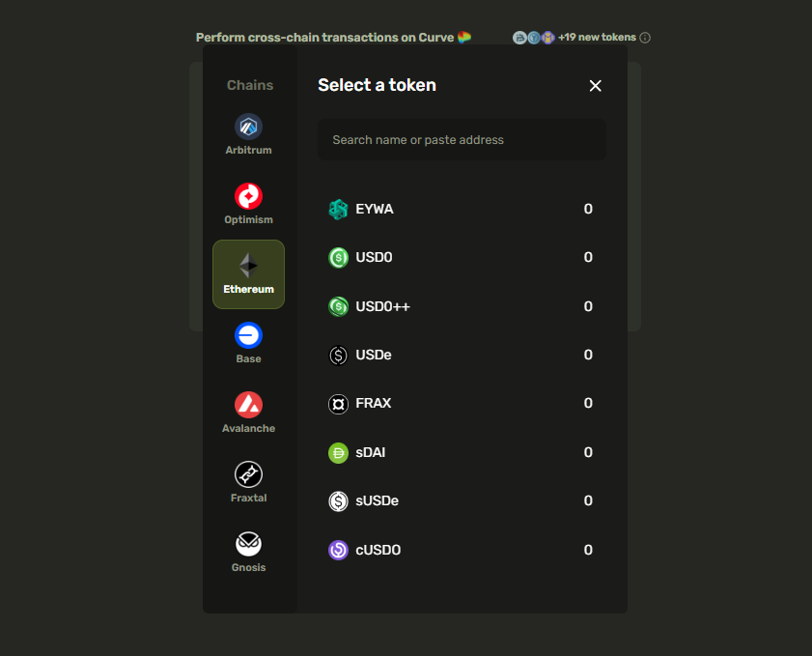This screenshot has height=656, width=812.
Task: Click the USDe token icon
Action: (x=338, y=355)
